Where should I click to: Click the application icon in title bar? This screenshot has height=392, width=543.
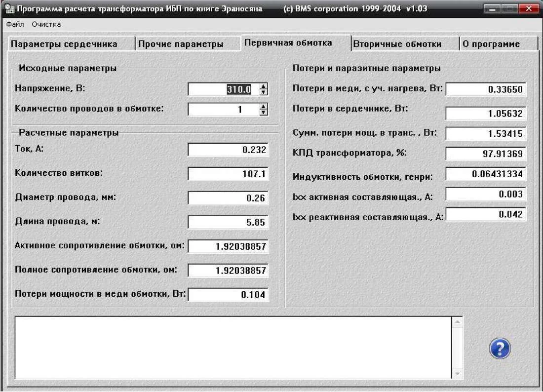[9, 8]
